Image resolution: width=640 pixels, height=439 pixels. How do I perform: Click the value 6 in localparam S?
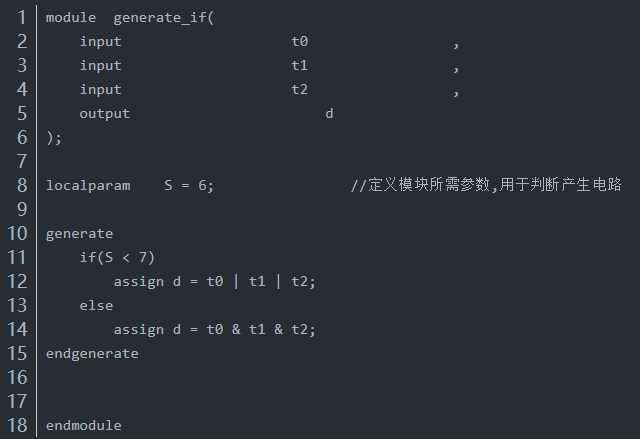(202, 185)
